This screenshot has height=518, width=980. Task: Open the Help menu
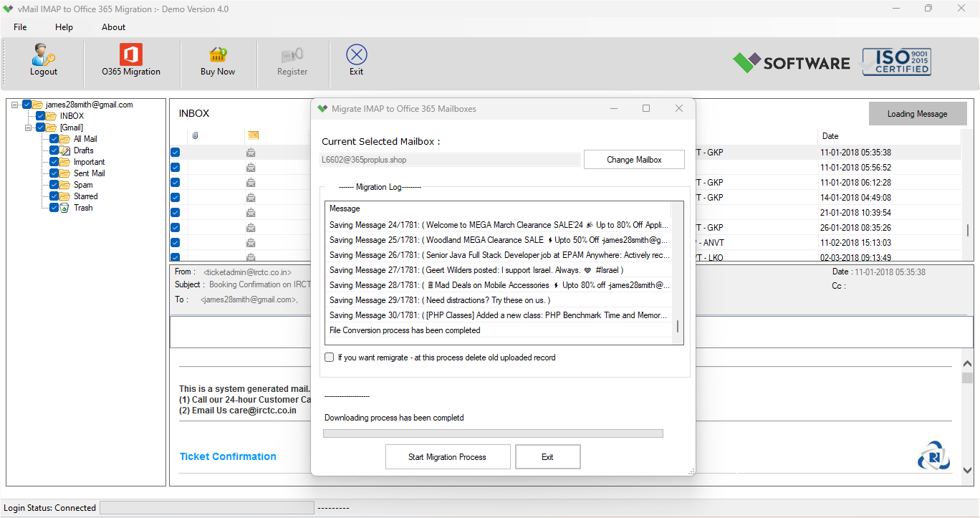pyautogui.click(x=64, y=27)
